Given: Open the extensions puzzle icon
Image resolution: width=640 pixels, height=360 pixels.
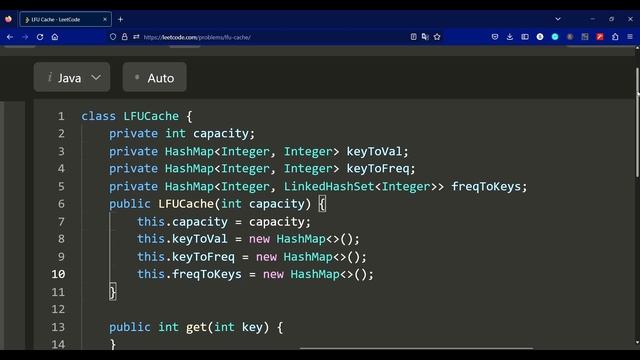Looking at the screenshot, I should pyautogui.click(x=615, y=37).
